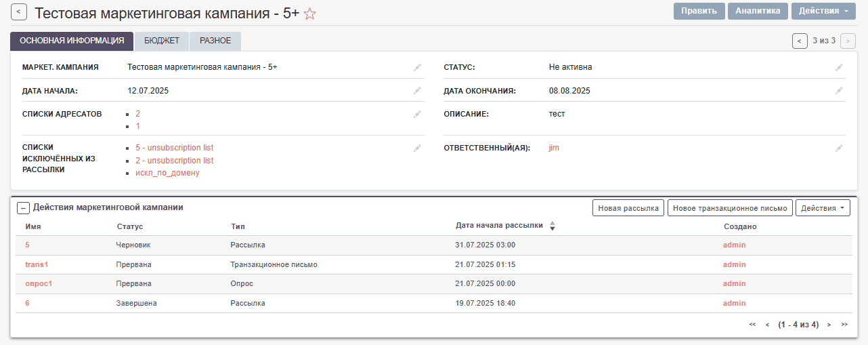Create Новая рассылка
This screenshot has height=345, width=868.
[628, 208]
